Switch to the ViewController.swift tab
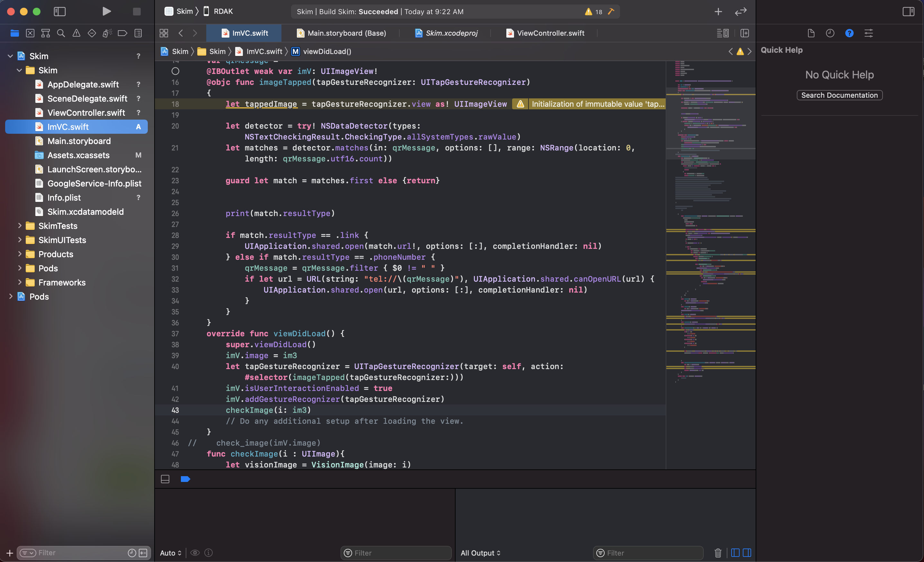The width and height of the screenshot is (924, 562). 550,33
